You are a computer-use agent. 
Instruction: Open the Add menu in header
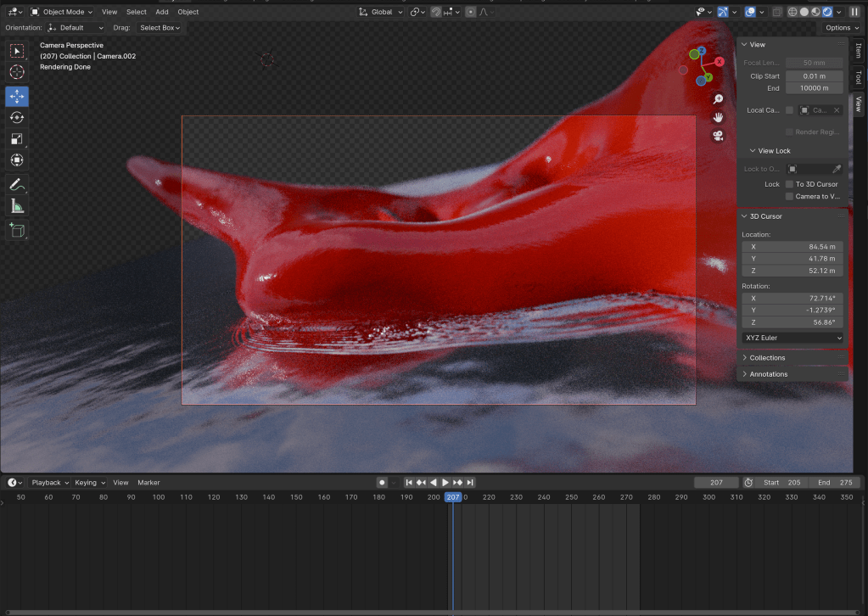click(x=161, y=12)
